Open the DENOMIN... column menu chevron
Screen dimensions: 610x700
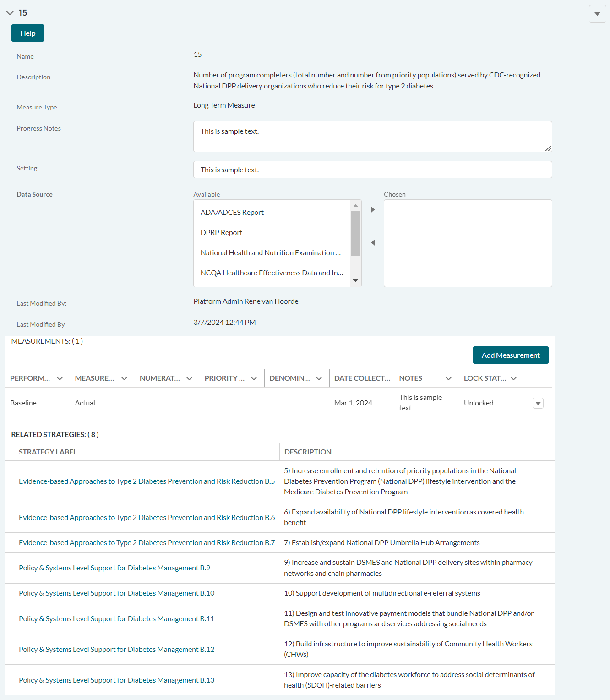319,378
